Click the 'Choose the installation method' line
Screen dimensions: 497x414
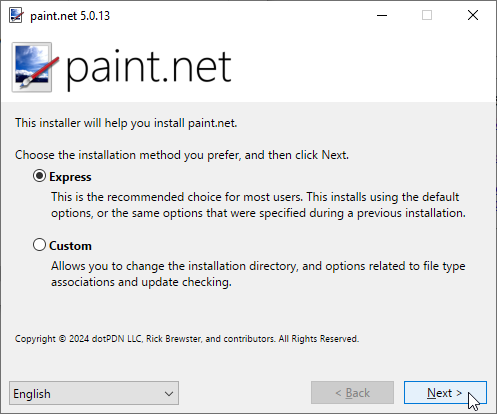pos(182,155)
